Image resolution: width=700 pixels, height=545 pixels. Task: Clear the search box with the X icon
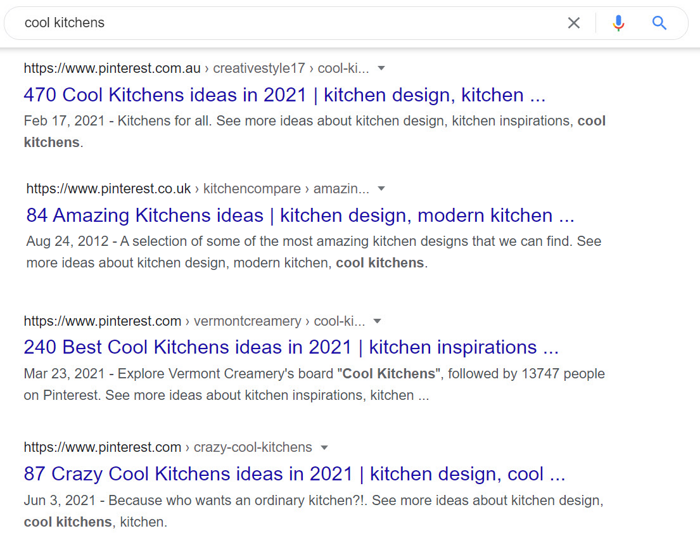pos(574,23)
